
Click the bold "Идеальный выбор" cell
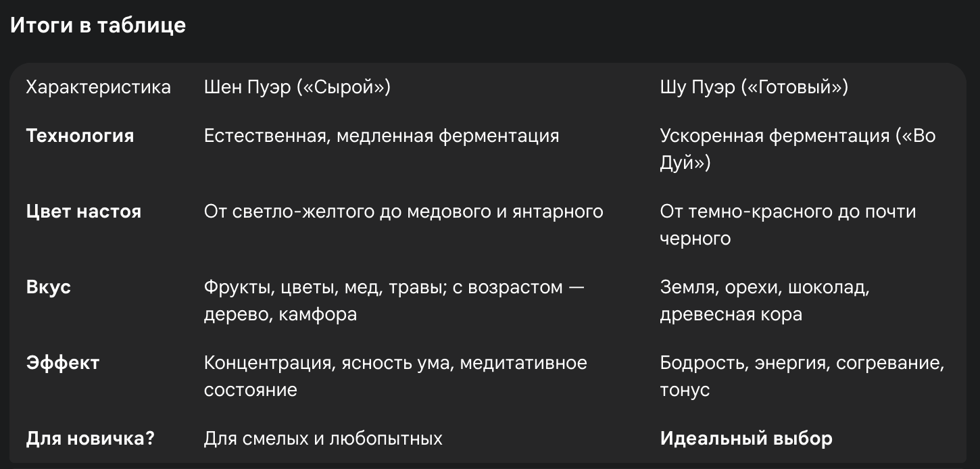point(745,439)
